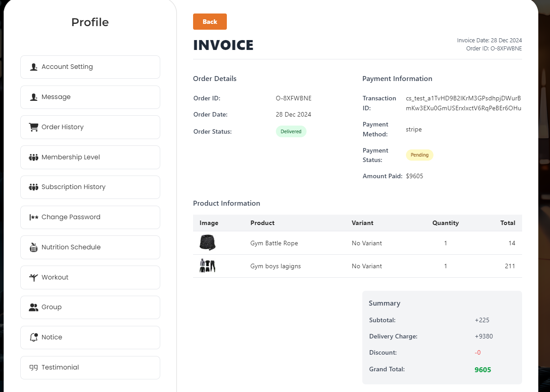The height and width of the screenshot is (392, 550).
Task: Click the Workout figure icon
Action: (34, 277)
